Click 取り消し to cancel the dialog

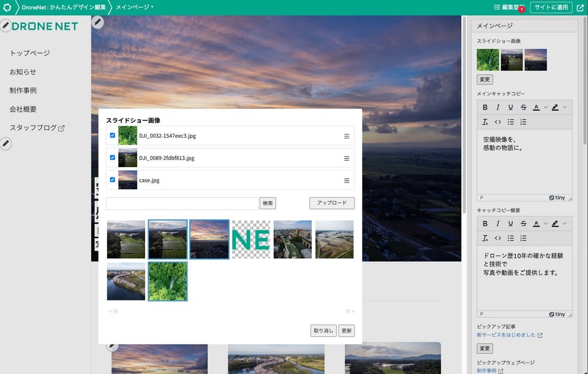pyautogui.click(x=323, y=331)
